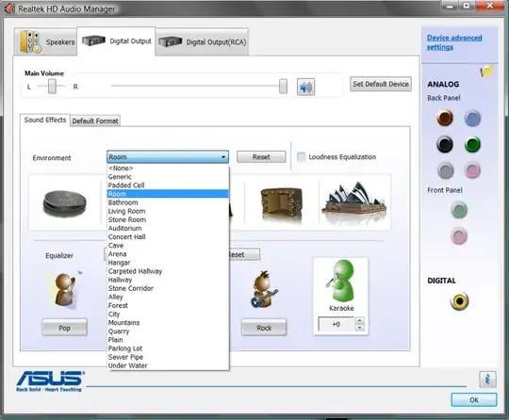Screen dimensions: 509x420
Task: Open the yellow folder connector settings icon
Action: [x=487, y=71]
